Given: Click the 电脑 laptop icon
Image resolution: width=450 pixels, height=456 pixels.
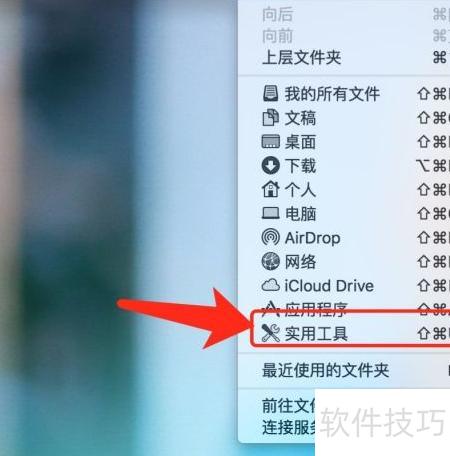Looking at the screenshot, I should (x=270, y=213).
